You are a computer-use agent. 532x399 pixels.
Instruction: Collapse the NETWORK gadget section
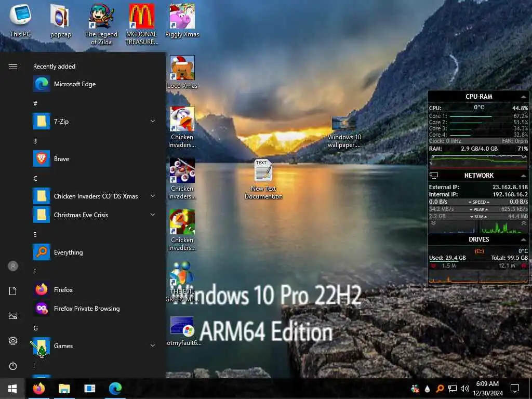point(524,176)
